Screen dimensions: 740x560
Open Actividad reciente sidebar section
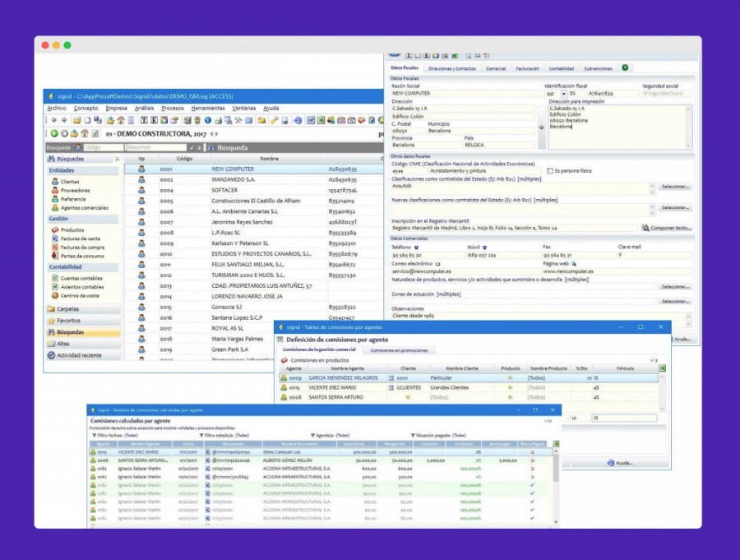83,355
